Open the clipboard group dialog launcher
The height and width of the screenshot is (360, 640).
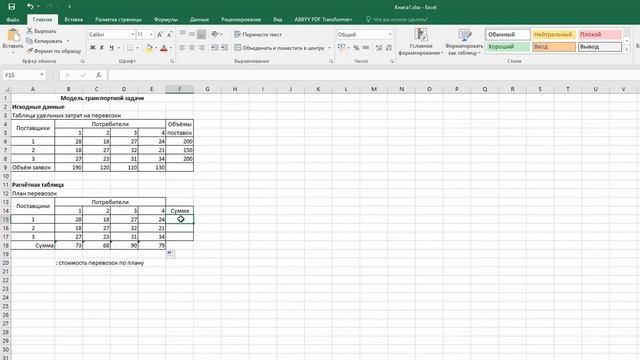tap(82, 61)
